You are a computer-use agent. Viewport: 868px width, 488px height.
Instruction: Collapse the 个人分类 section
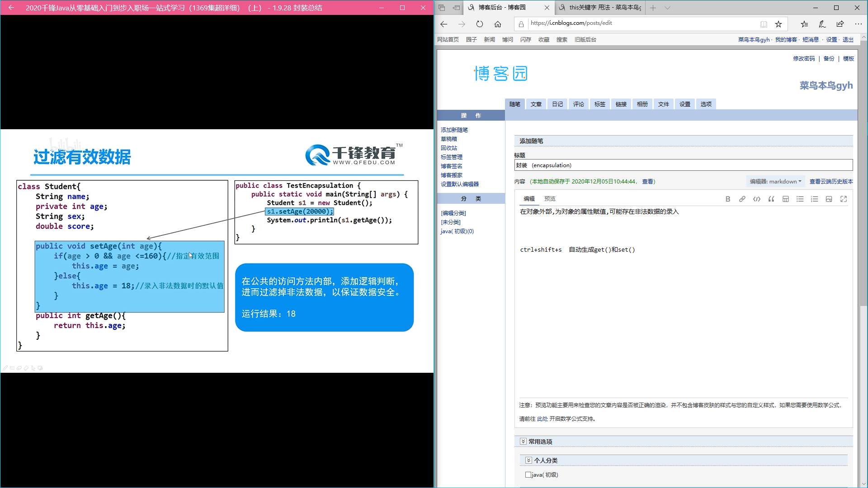pos(528,460)
